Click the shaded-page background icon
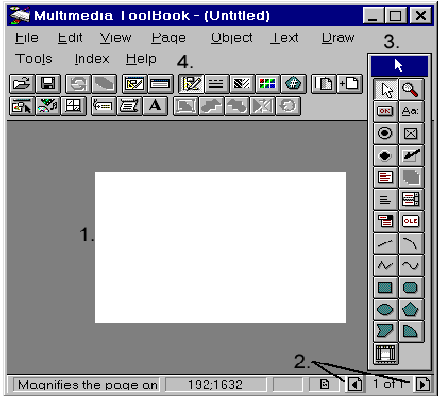This screenshot has height=397, width=439. click(x=324, y=84)
